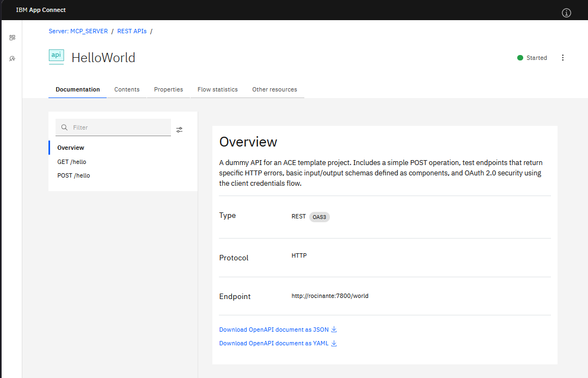Switch to the Contents tab
Screen dimensions: 588x378
click(x=127, y=89)
